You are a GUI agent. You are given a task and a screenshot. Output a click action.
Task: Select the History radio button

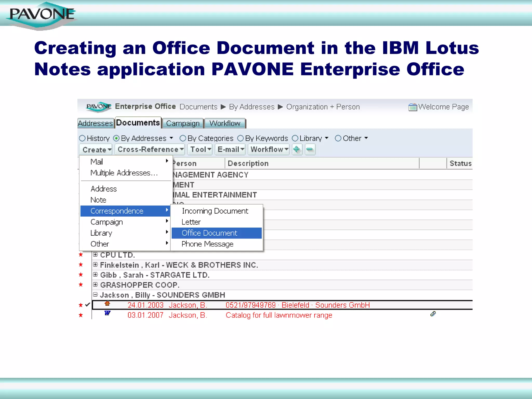(82, 138)
